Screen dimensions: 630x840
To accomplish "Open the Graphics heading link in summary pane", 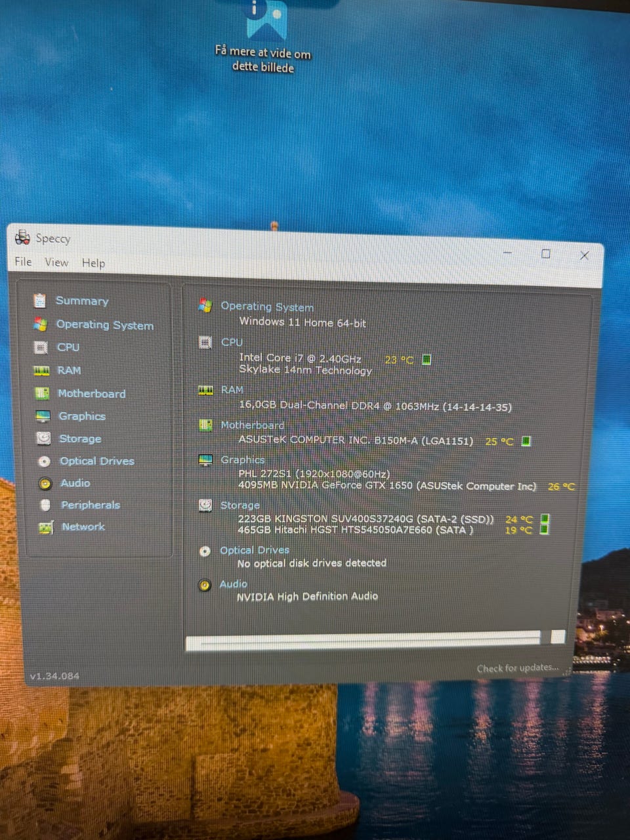I will point(242,459).
